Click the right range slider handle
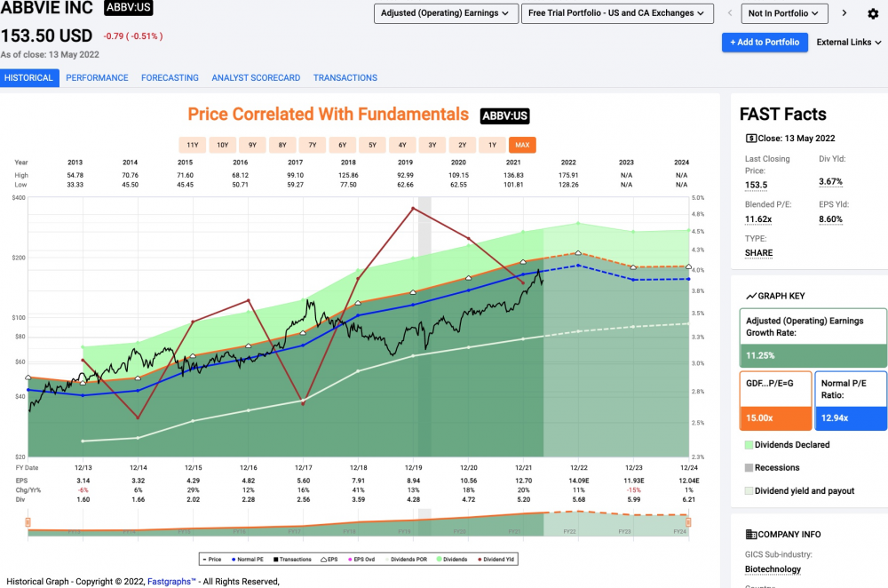This screenshot has width=888, height=588. point(688,522)
